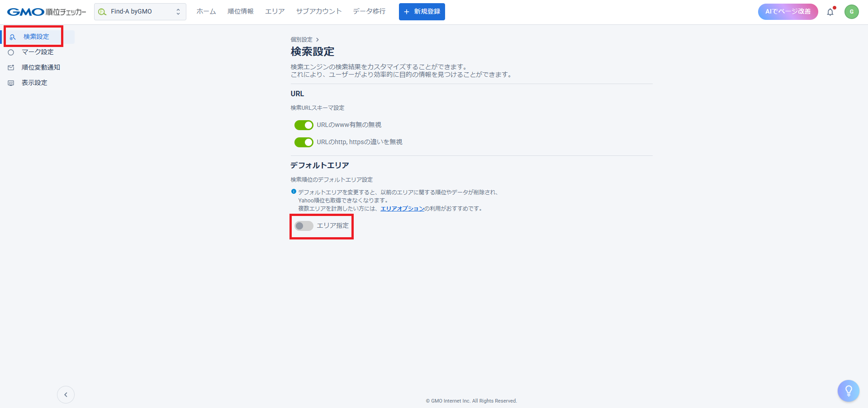This screenshot has height=408, width=868.
Task: Click the GMO Internet Inc. copyright text
Action: [x=471, y=401]
